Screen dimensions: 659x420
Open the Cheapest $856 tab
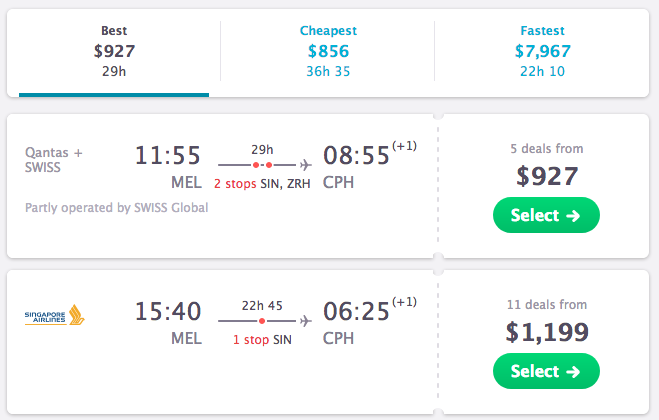coord(328,51)
